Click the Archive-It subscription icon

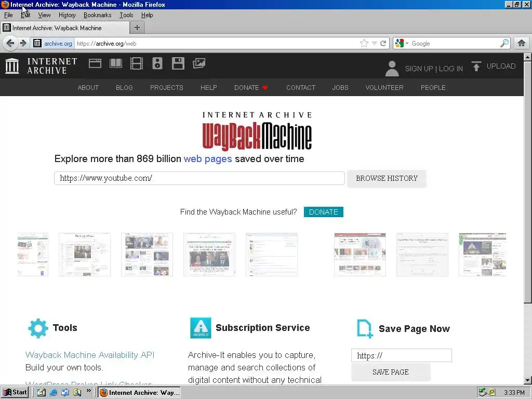click(x=201, y=328)
